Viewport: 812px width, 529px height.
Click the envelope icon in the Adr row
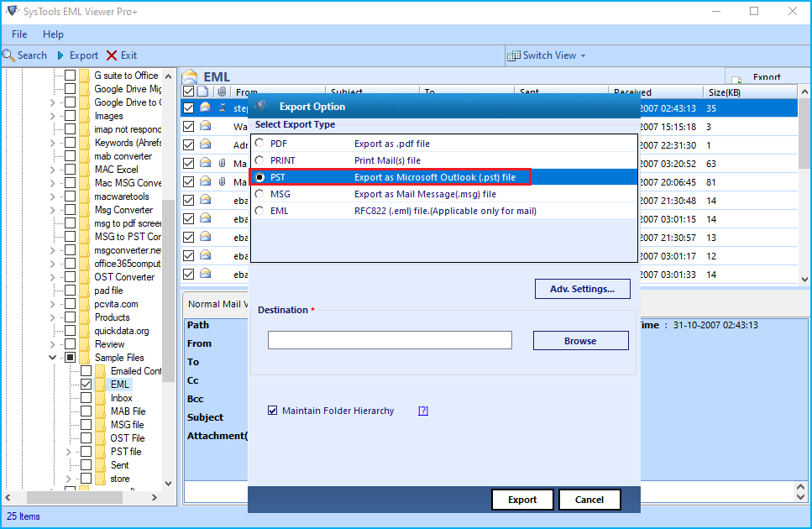[x=206, y=144]
